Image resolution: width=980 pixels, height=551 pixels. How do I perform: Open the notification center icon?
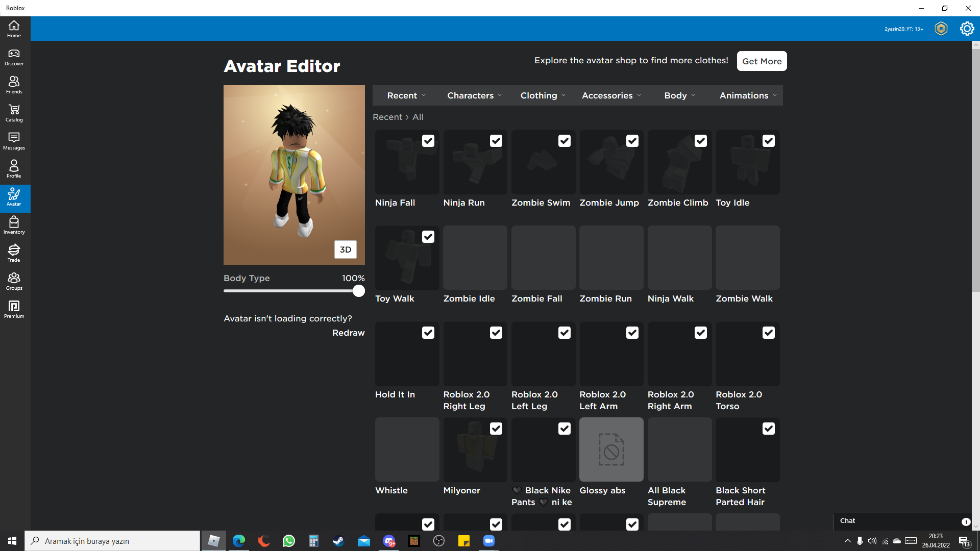tap(964, 541)
